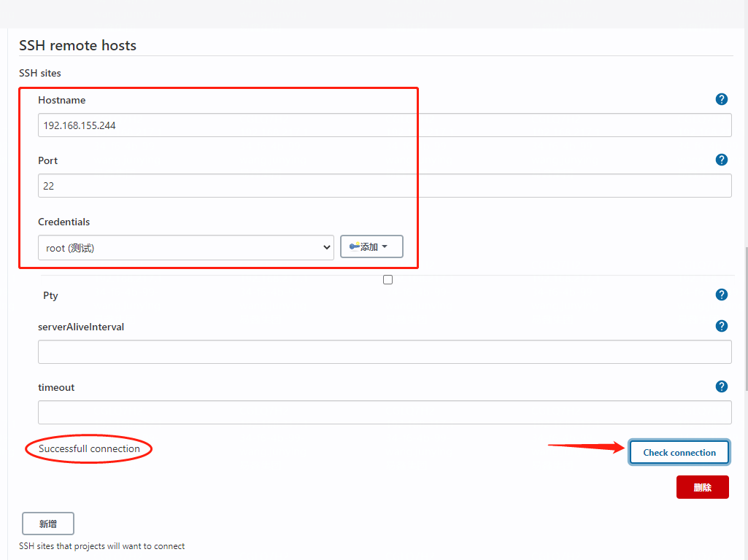Focus the Hostname input with 192.168.155.244
Image resolution: width=748 pixels, height=560 pixels.
click(x=385, y=125)
